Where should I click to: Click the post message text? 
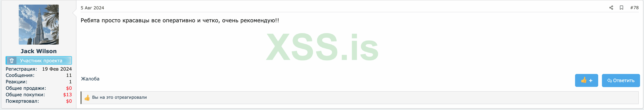[x=180, y=20]
